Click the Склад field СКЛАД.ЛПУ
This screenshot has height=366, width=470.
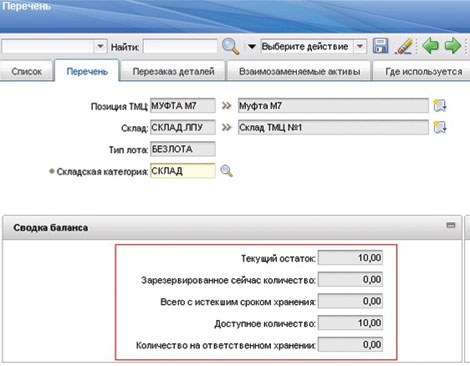pos(183,127)
